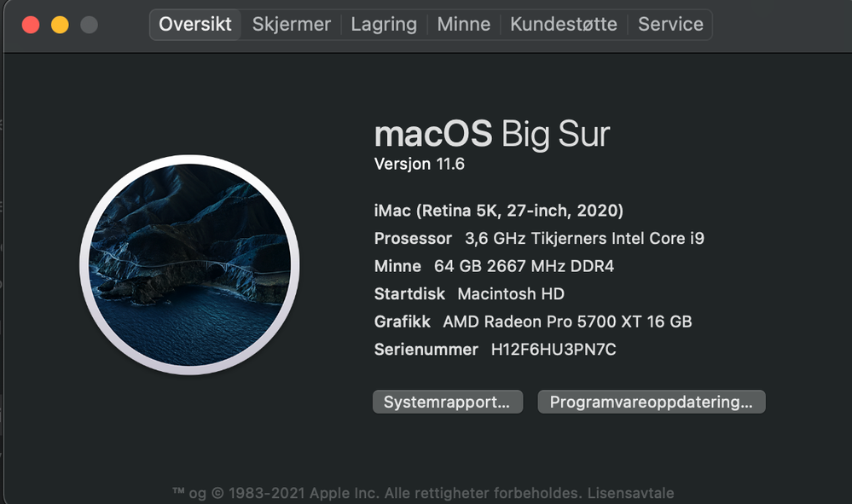Click the macOS Big Sur wallpaper icon
Viewport: 852px width, 504px height.
pyautogui.click(x=189, y=264)
